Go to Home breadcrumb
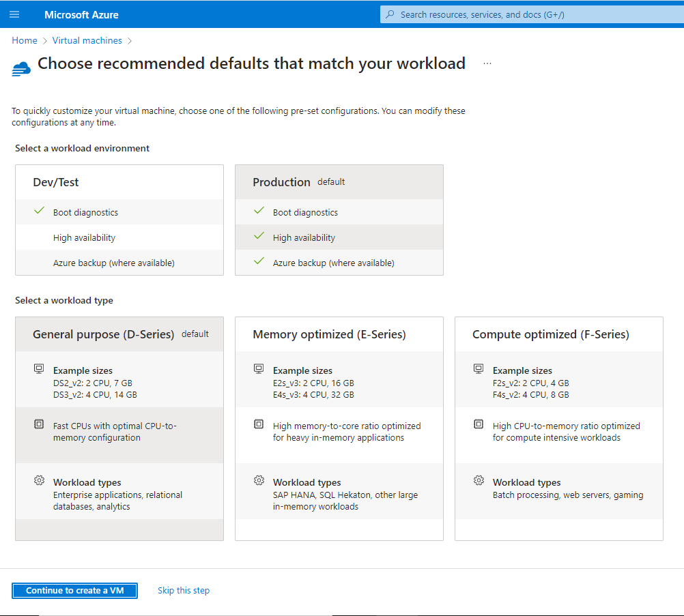Image resolution: width=684 pixels, height=616 pixels. pos(25,40)
